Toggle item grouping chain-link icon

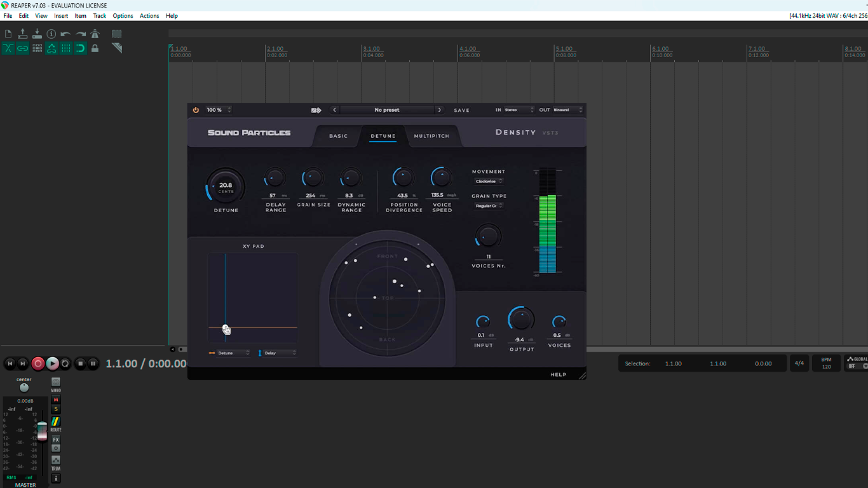(x=23, y=48)
